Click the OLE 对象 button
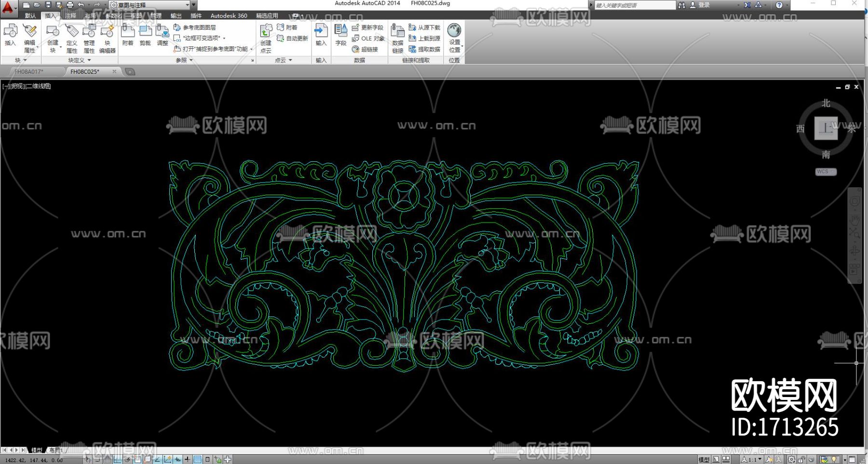The width and height of the screenshot is (868, 464). [x=368, y=39]
